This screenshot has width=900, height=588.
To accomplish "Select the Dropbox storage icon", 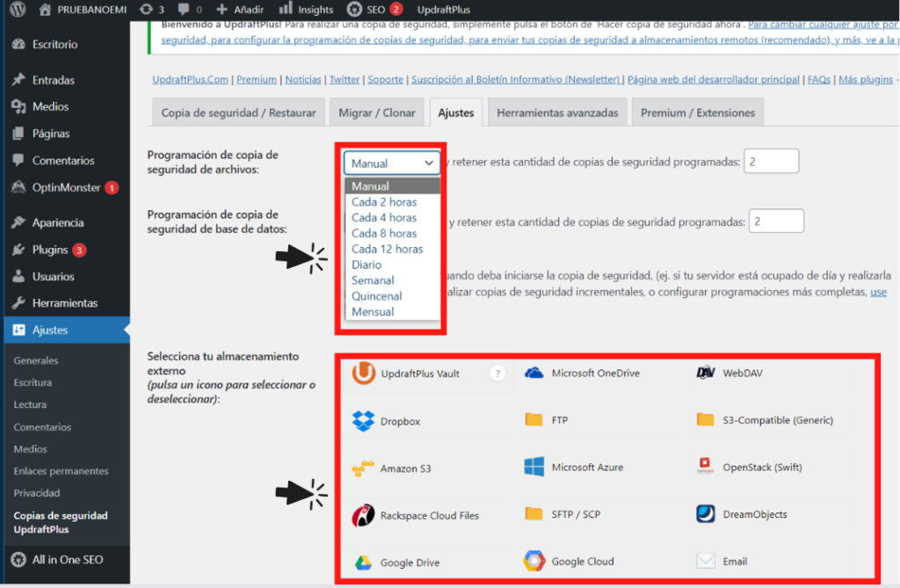I will point(363,421).
